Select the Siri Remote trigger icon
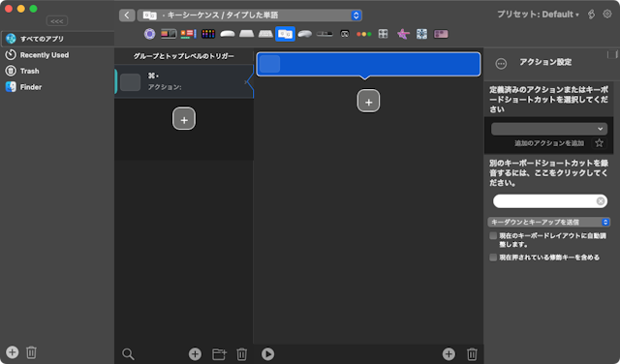This screenshot has width=620, height=364. tap(325, 34)
